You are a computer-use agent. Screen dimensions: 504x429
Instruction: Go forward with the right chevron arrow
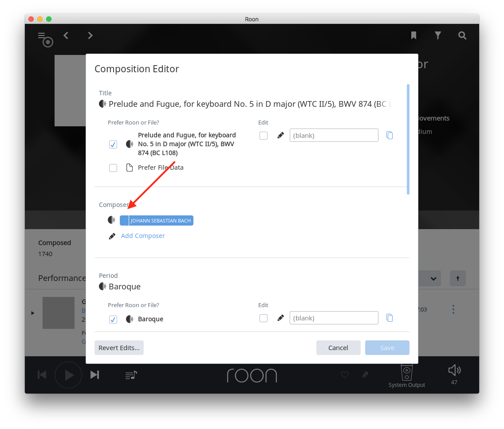point(91,35)
